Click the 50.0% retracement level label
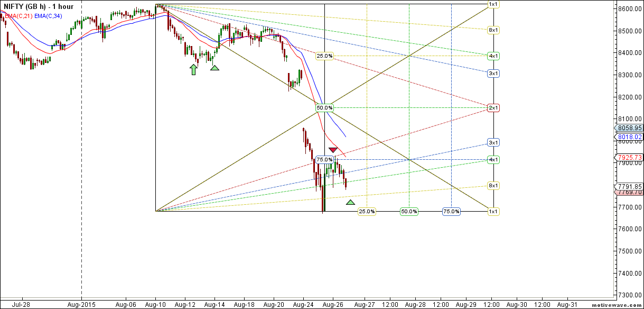This screenshot has width=644, height=309. click(324, 107)
